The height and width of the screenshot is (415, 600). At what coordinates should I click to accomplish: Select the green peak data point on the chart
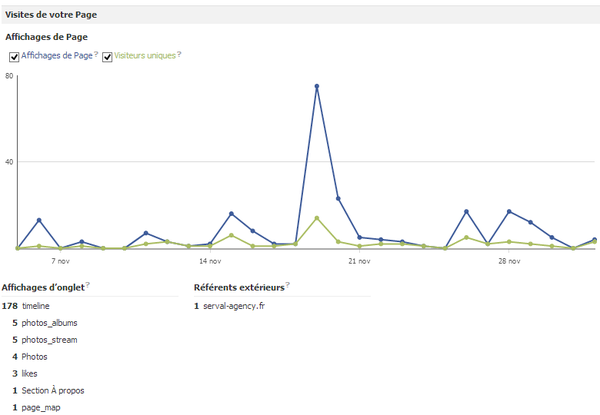coord(317,218)
